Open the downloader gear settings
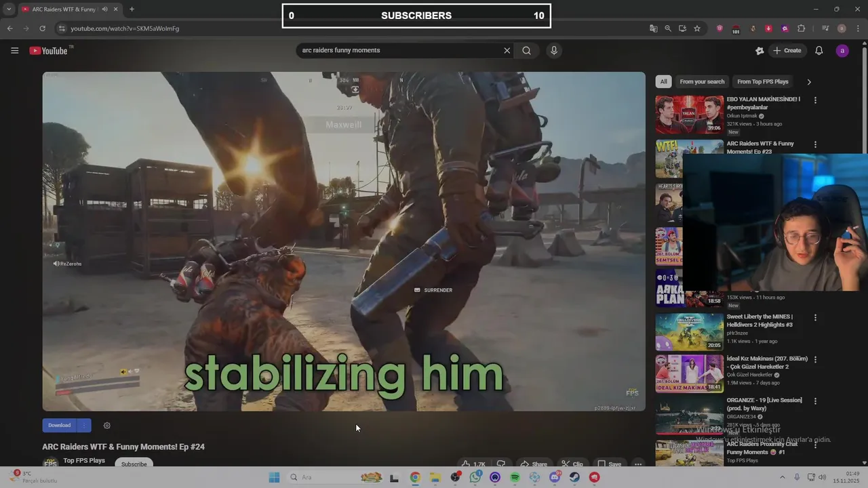Viewport: 868px width, 488px height. point(106,426)
